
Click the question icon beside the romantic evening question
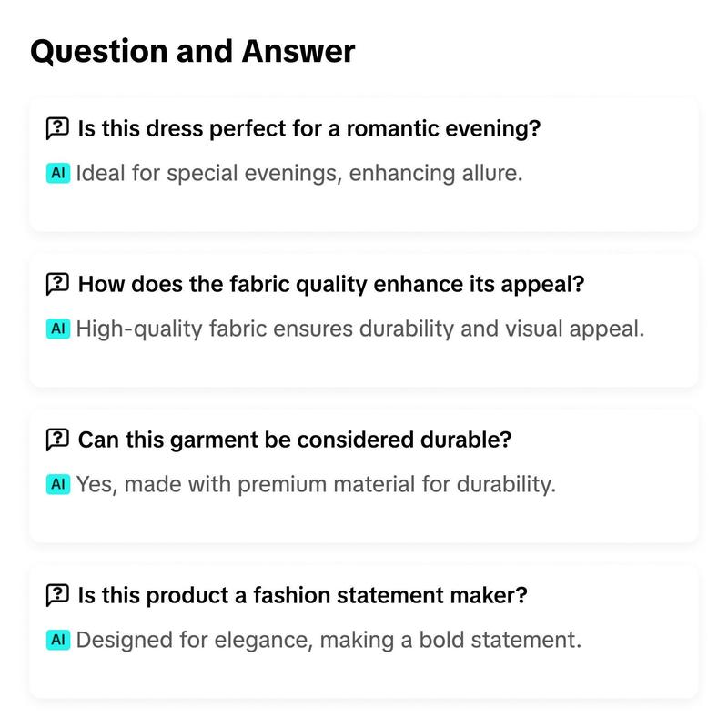[x=57, y=128]
